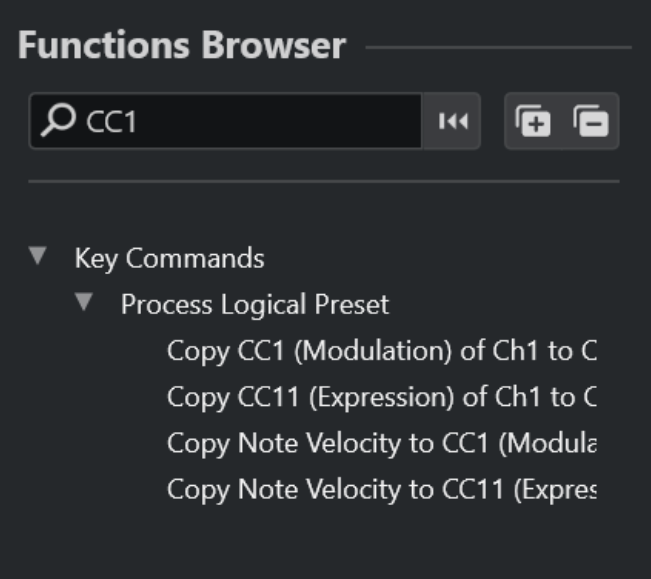Image resolution: width=651 pixels, height=579 pixels.
Task: Click the divider line below the search bar
Action: click(324, 182)
